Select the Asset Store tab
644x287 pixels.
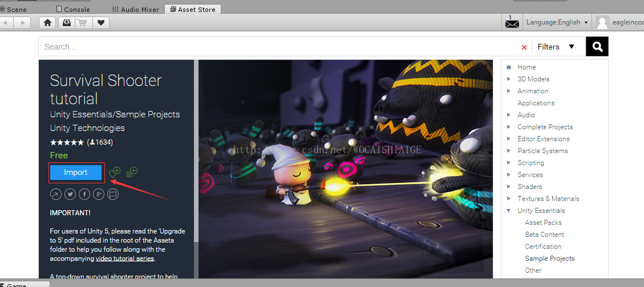[193, 9]
